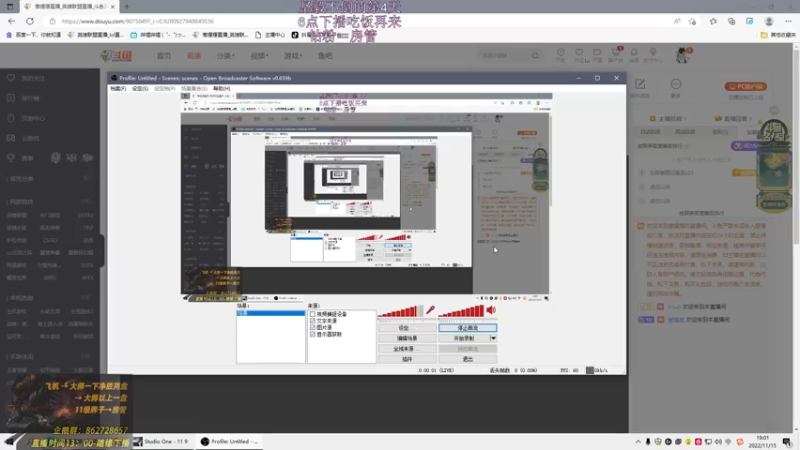Click the browser profile avatar icon
Image resolution: width=800 pixels, height=450 pixels.
[769, 21]
